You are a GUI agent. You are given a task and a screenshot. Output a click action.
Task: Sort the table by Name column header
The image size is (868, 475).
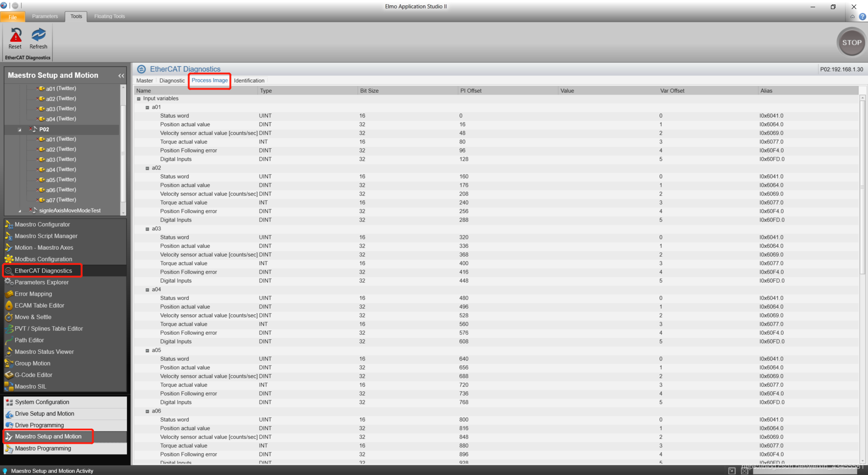pos(196,91)
